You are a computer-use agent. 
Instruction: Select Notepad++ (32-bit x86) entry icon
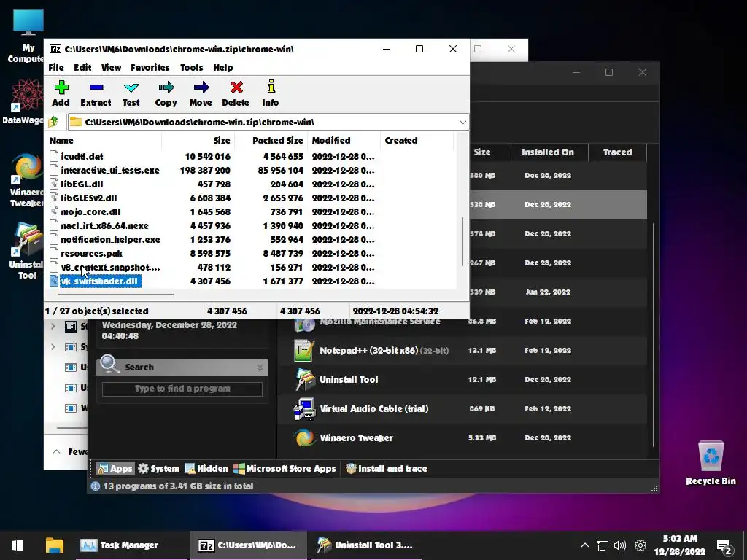[304, 351]
